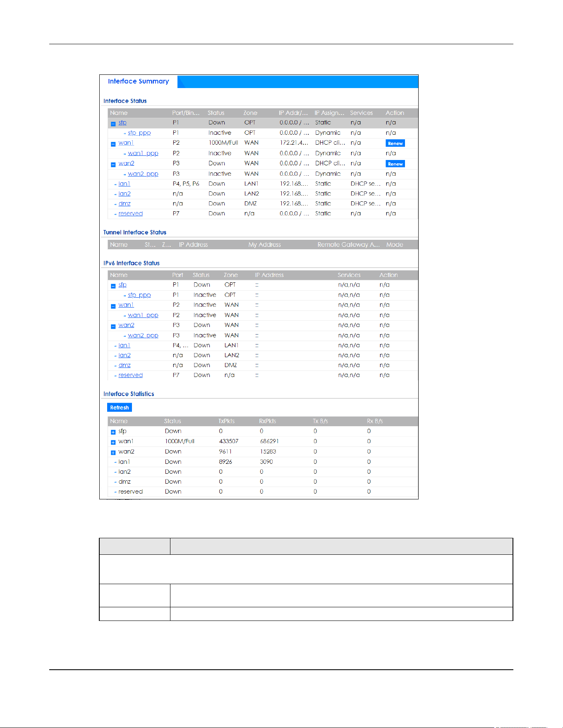
Task: Click the 3090 RxPkts value for lan1
Action: coord(266,462)
